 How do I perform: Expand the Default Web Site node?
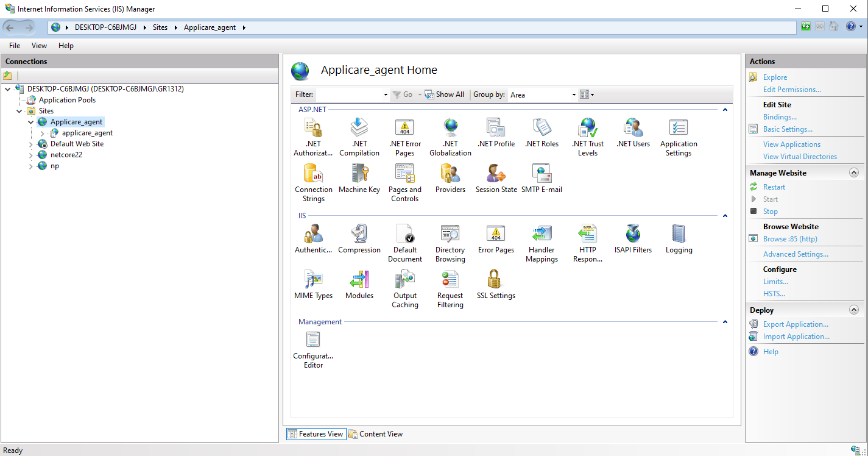point(31,144)
